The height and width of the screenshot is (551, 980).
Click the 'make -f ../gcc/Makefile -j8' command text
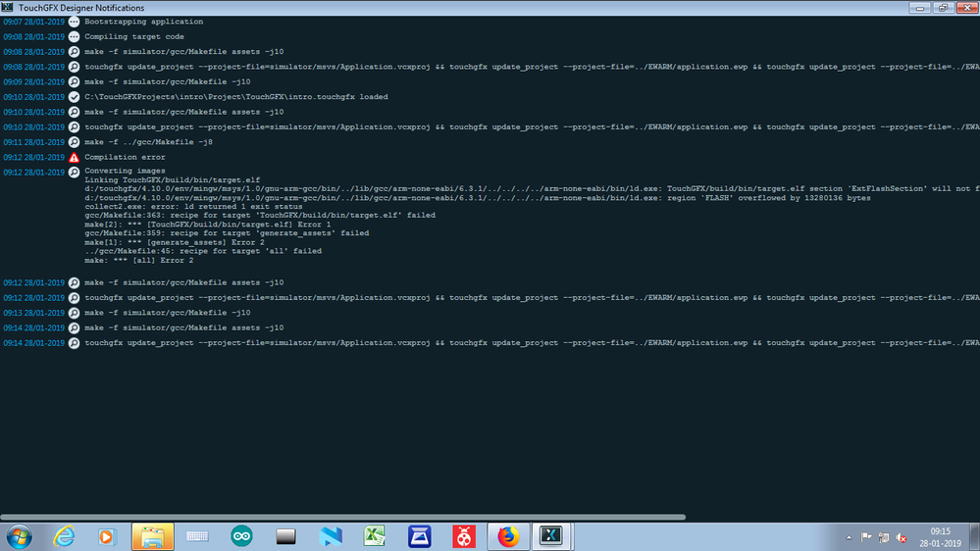pos(149,142)
